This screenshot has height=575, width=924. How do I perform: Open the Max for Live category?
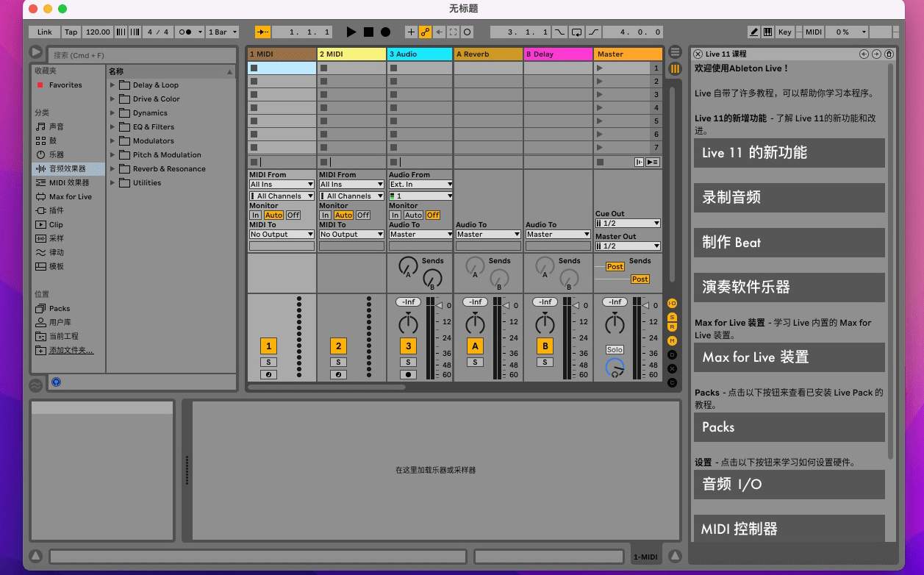pyautogui.click(x=70, y=196)
